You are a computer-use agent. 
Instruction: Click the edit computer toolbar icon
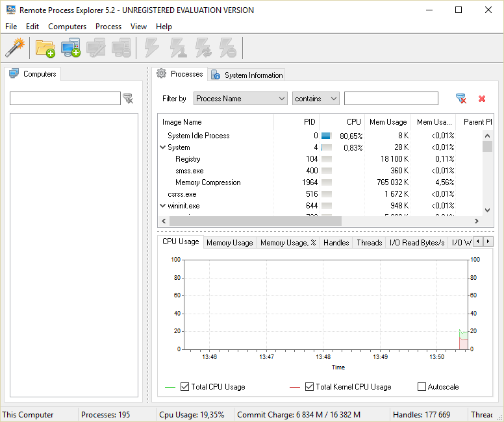[95, 48]
